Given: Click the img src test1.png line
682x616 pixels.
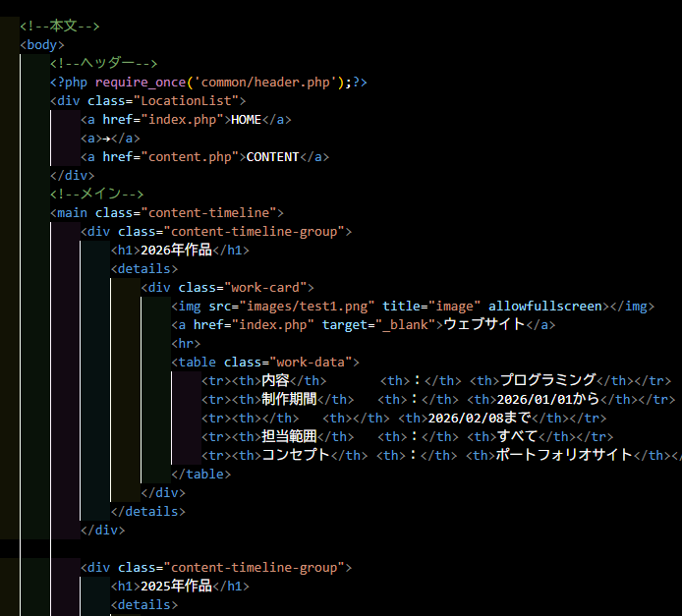Looking at the screenshot, I should 413,307.
